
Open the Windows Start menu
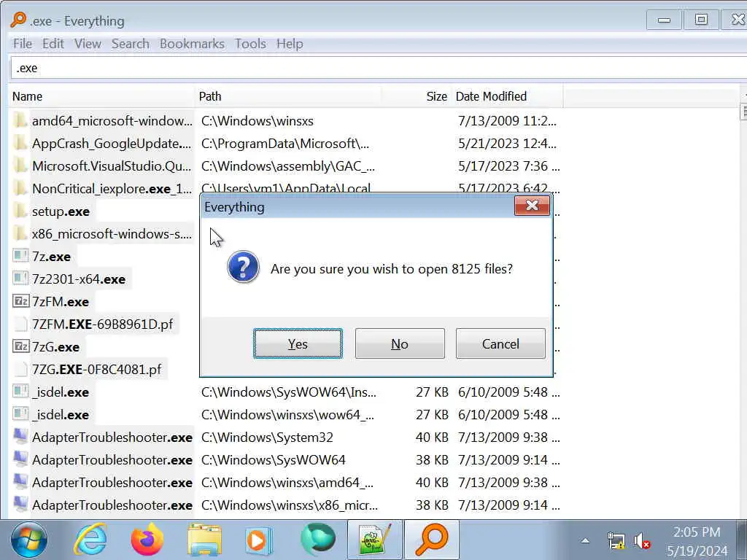point(29,540)
